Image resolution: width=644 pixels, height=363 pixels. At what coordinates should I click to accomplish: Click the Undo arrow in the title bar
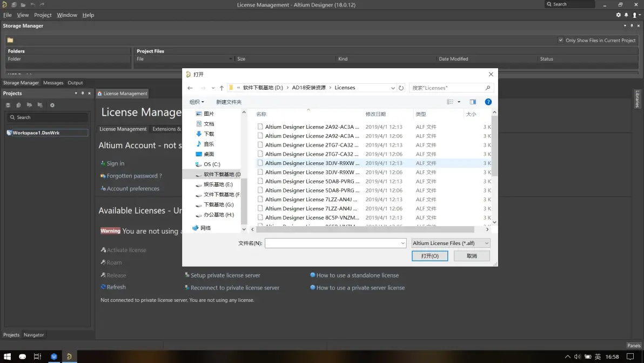pos(33,4)
